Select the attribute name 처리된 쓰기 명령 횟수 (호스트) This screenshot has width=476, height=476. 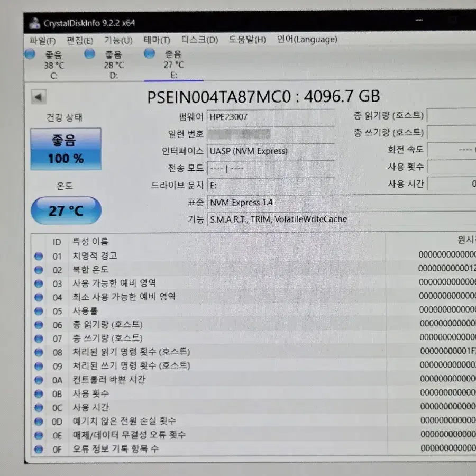[x=131, y=365]
